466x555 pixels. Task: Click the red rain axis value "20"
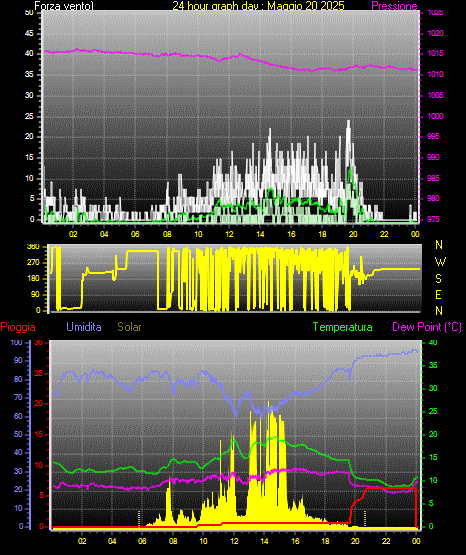click(x=39, y=404)
